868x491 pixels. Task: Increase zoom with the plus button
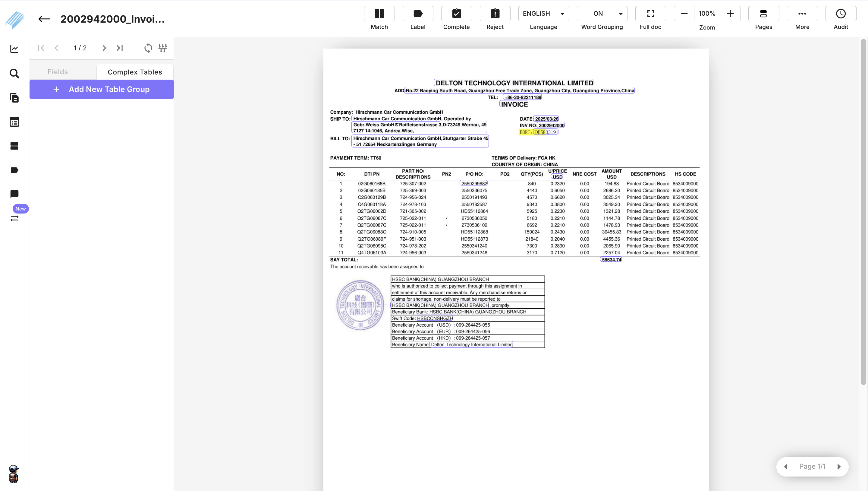[x=730, y=14]
